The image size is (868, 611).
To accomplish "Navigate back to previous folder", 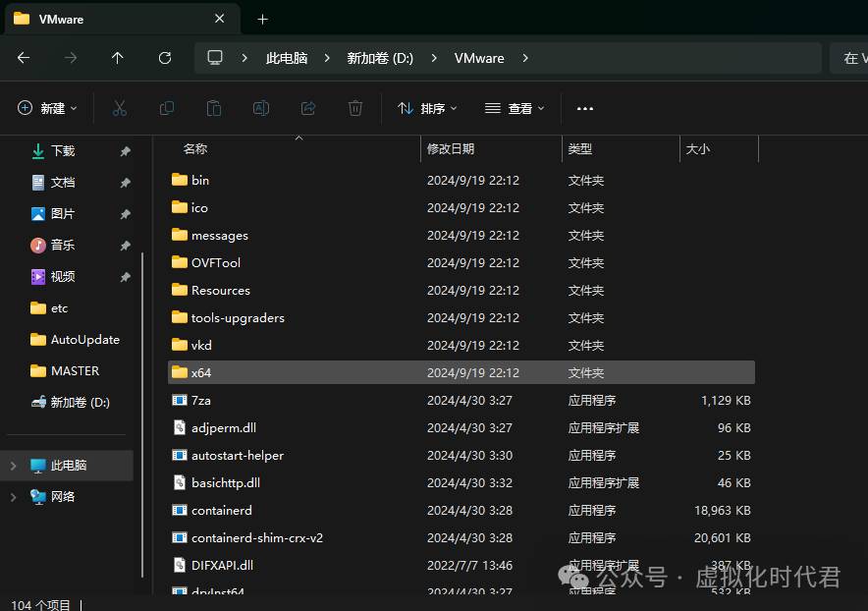I will coord(24,58).
